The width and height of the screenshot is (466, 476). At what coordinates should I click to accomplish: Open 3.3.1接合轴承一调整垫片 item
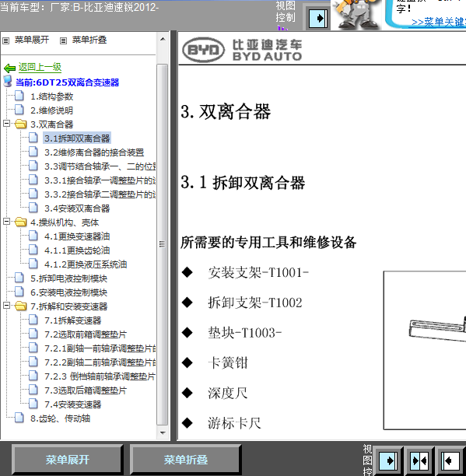click(100, 180)
